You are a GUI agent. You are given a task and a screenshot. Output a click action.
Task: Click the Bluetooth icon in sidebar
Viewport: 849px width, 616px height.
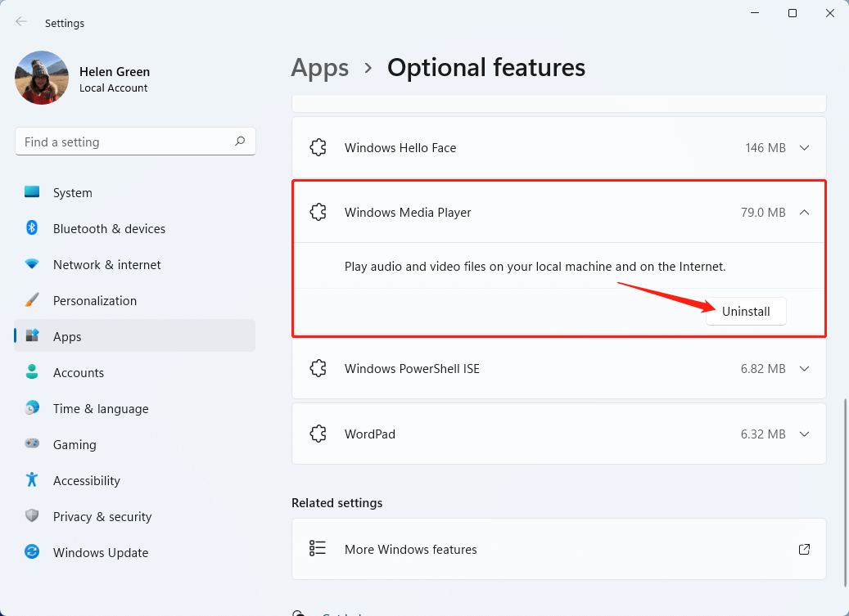(x=32, y=227)
